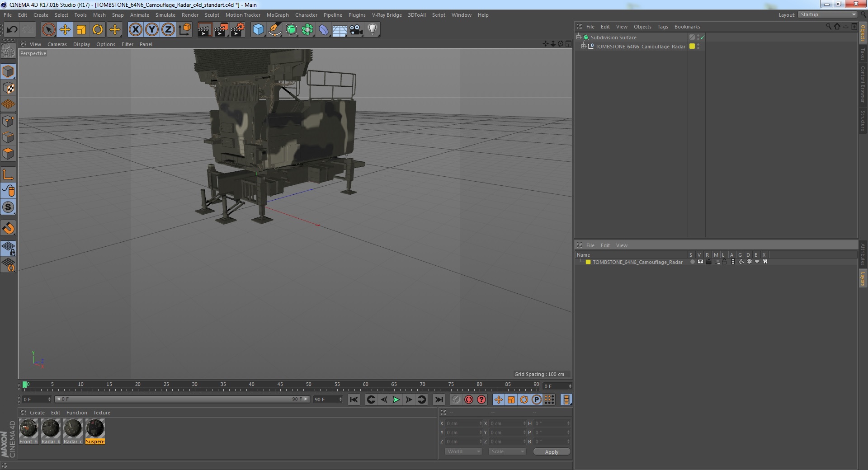868x470 pixels.
Task: Add a Cube primitive object
Action: (258, 30)
